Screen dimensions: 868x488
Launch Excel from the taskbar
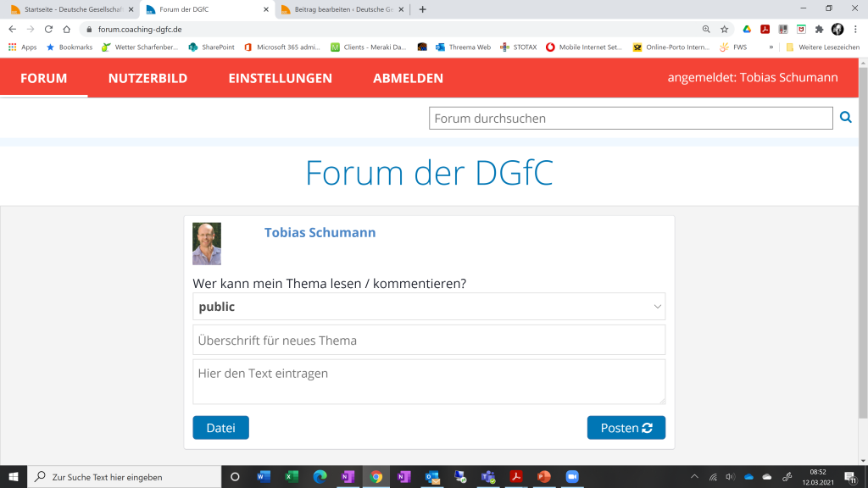click(290, 477)
